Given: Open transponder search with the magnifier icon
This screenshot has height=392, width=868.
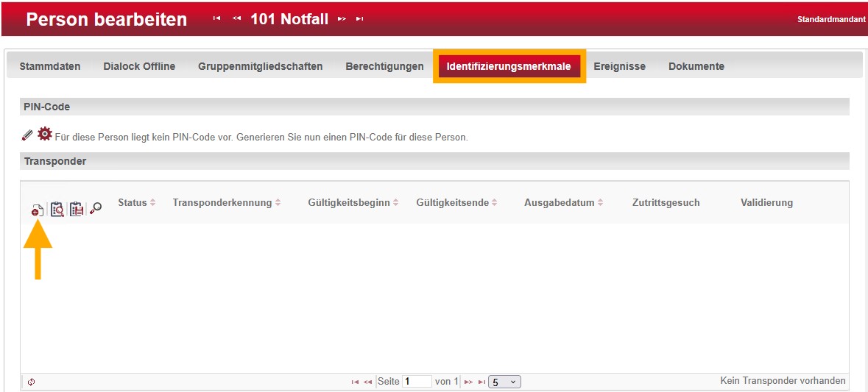Looking at the screenshot, I should (x=96, y=210).
